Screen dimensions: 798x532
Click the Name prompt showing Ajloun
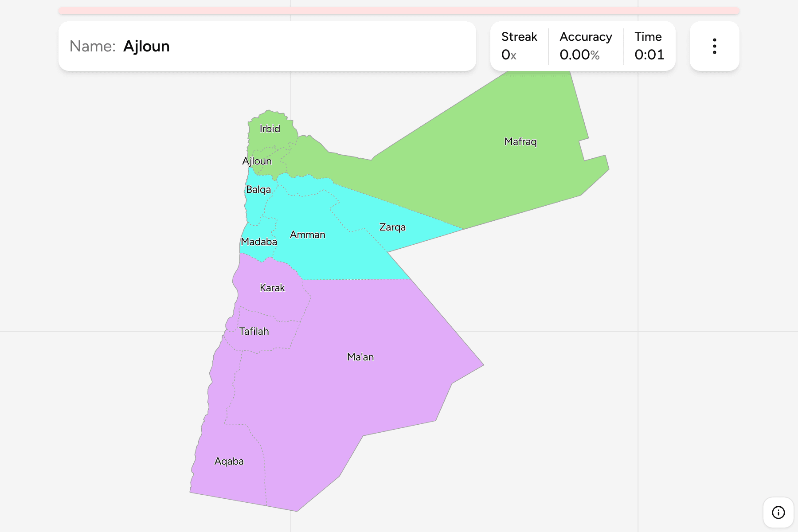267,46
